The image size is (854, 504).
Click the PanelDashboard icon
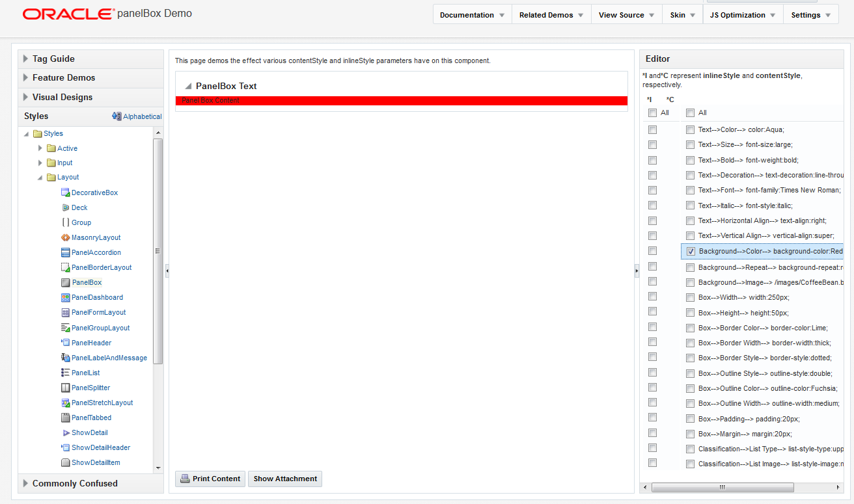65,297
